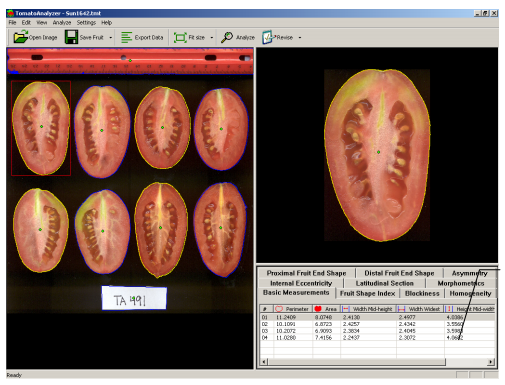
Task: Click the Perimeter column outline icon
Action: coord(279,309)
